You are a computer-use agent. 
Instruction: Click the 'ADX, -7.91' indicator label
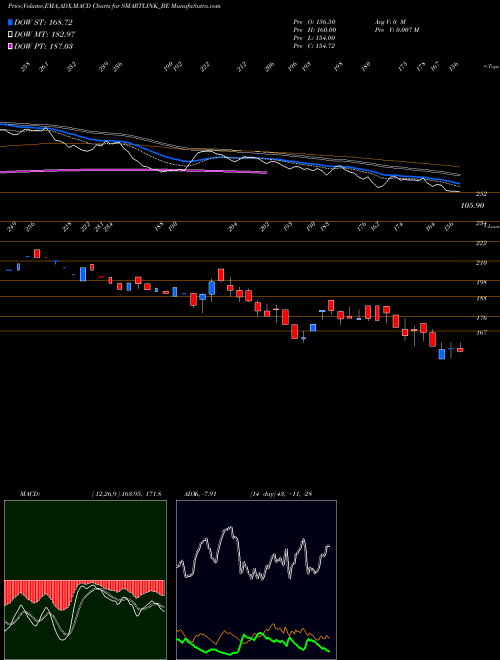click(x=200, y=494)
